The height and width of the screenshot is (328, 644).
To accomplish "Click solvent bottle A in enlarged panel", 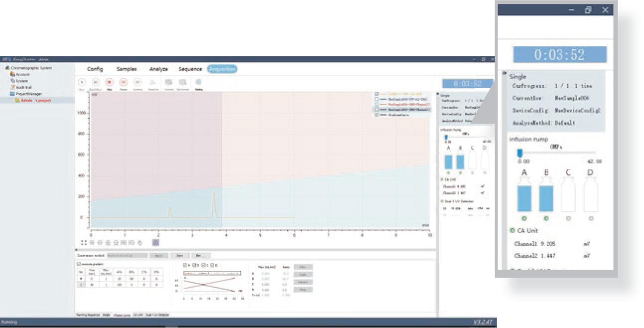I will pyautogui.click(x=524, y=197).
